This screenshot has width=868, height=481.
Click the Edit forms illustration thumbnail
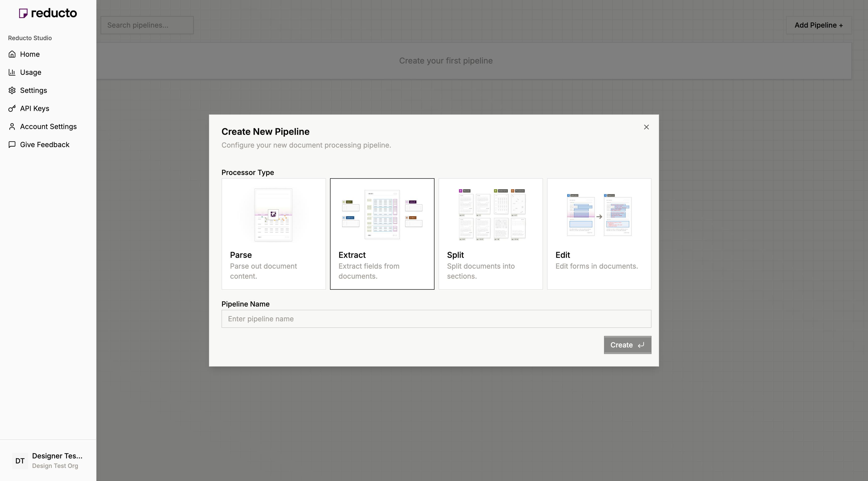coord(599,215)
